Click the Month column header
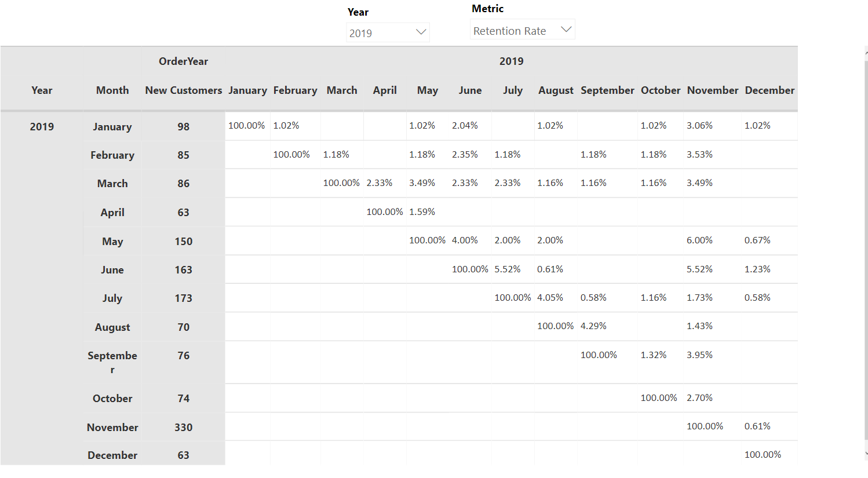868x478 pixels. click(112, 90)
